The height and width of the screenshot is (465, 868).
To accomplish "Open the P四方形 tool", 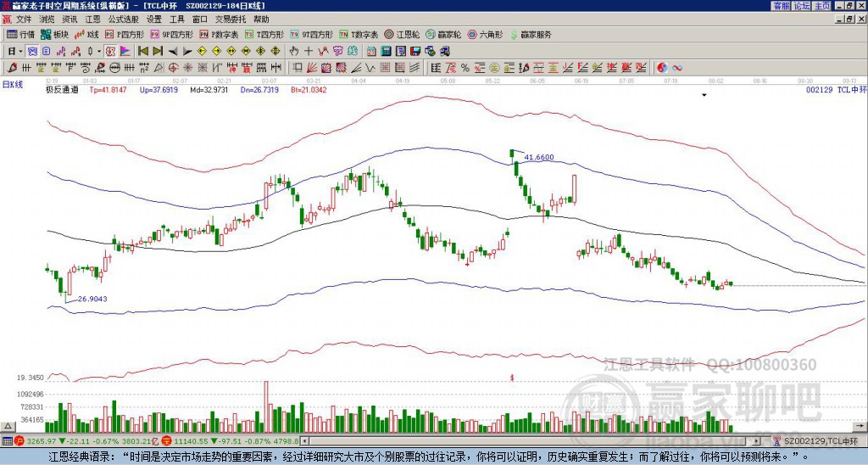I will pos(125,34).
